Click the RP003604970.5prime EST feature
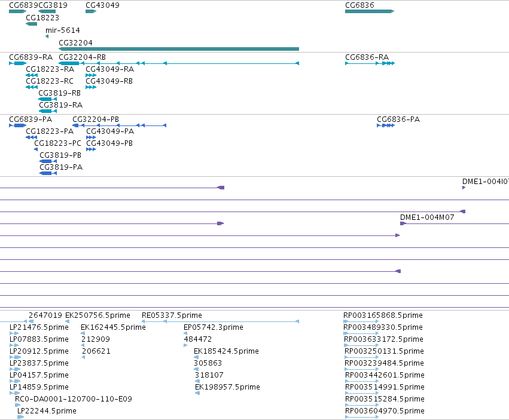 362,417
